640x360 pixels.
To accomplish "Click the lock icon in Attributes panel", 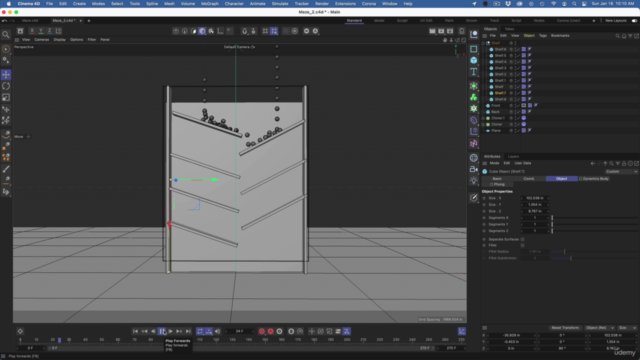I will click(624, 163).
